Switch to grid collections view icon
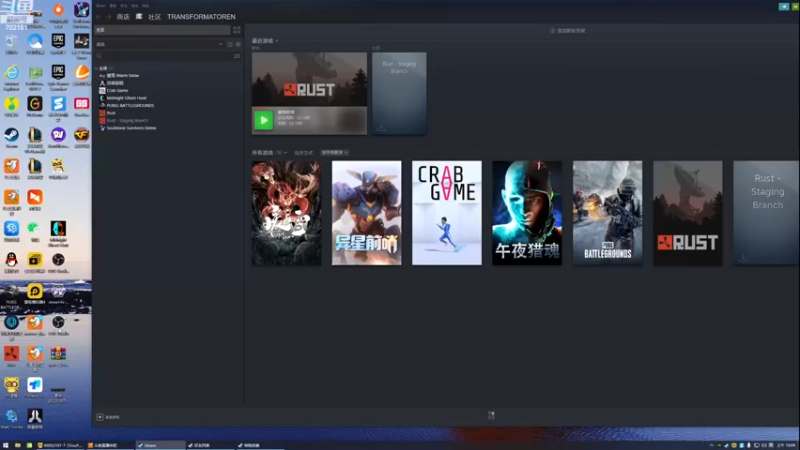The image size is (800, 450). coord(237,30)
